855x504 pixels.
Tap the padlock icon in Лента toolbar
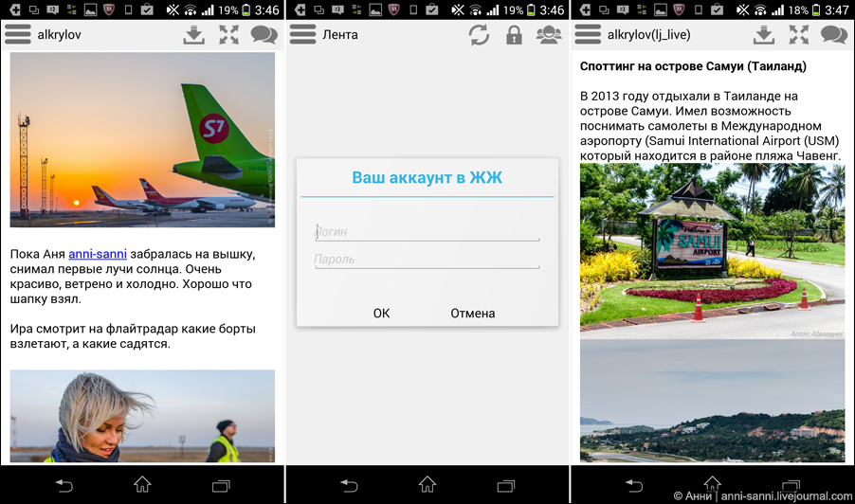[514, 36]
